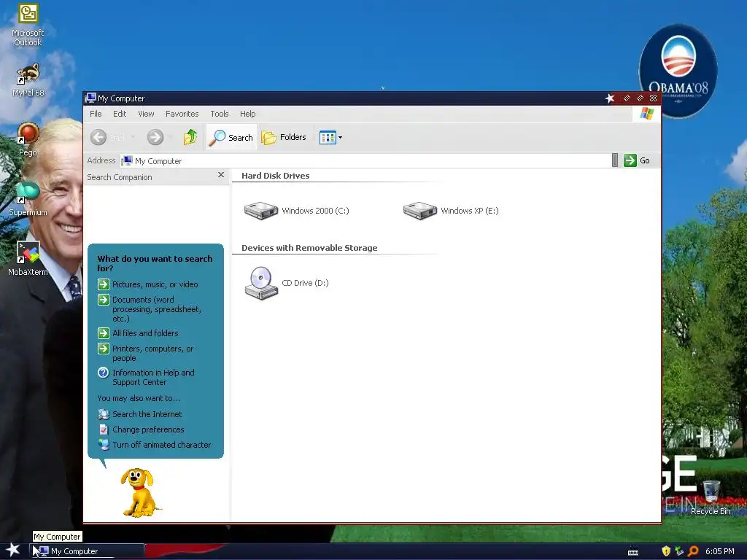Click the Devices with Removable Storage header

point(309,248)
